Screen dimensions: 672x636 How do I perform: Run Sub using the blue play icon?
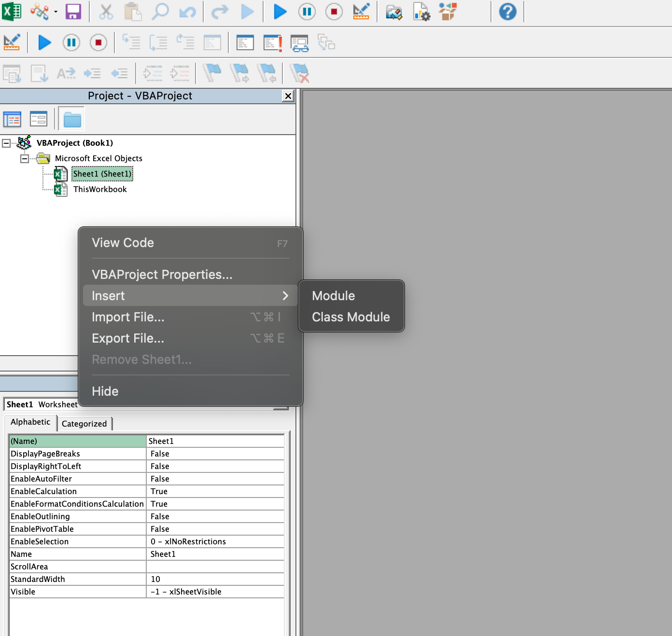(x=280, y=12)
